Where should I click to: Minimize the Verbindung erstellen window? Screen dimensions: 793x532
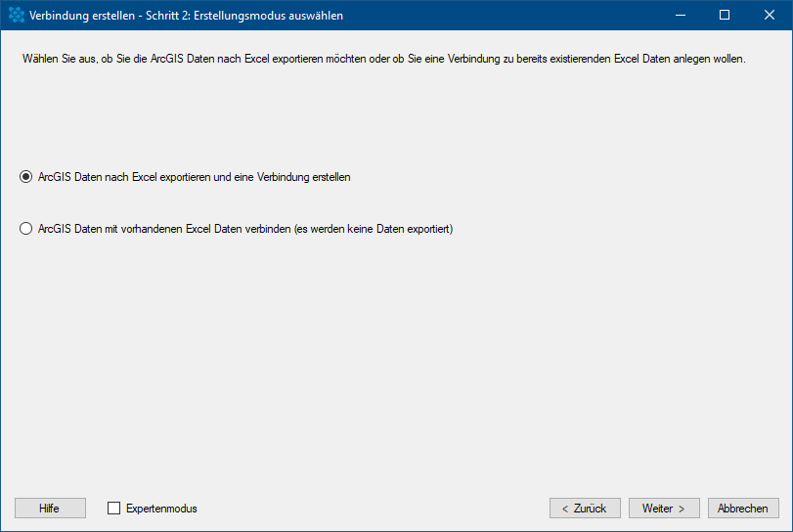[x=680, y=16]
